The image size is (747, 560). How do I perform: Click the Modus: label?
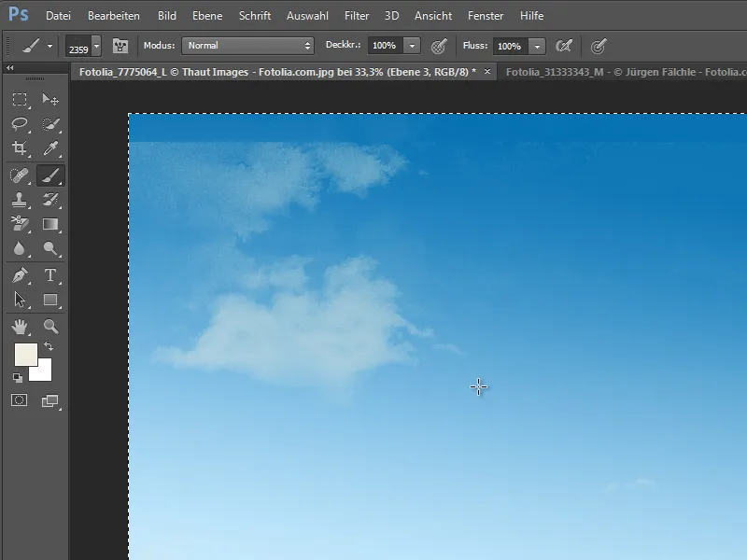coord(159,45)
